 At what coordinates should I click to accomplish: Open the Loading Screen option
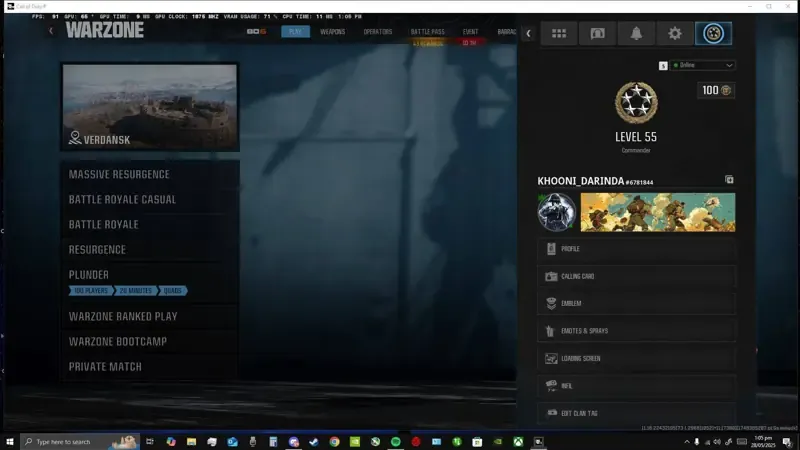[x=636, y=359]
